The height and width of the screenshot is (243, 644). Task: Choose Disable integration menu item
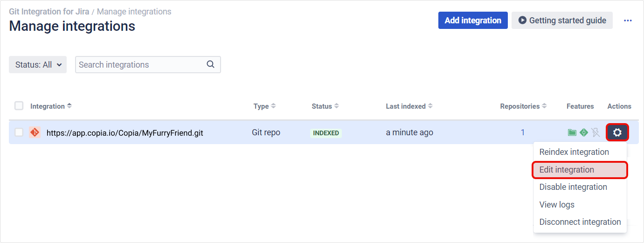click(x=580, y=187)
